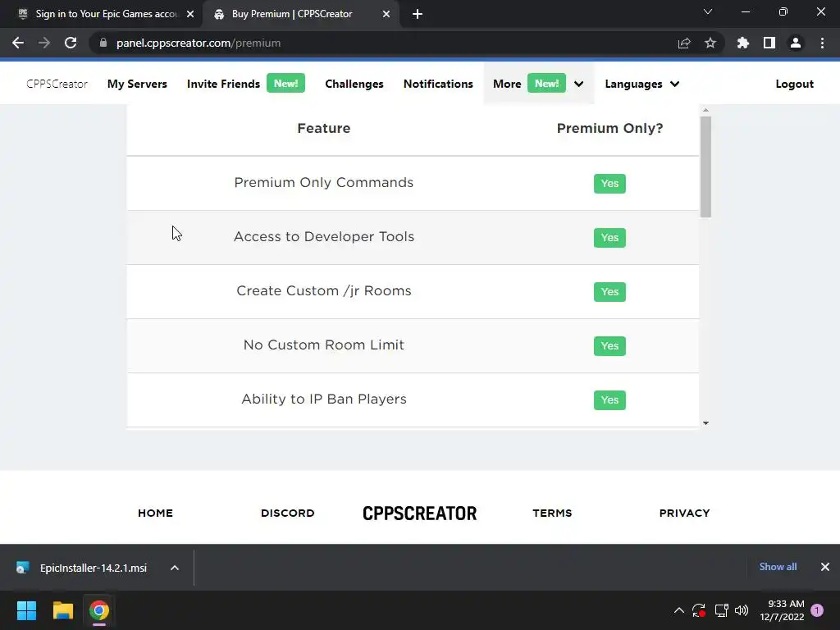Open the PRIVACY footer link

[684, 514]
